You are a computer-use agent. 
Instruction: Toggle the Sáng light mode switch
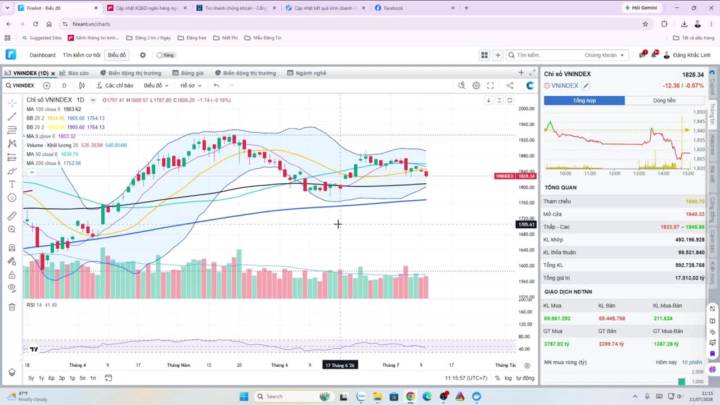pyautogui.click(x=165, y=55)
